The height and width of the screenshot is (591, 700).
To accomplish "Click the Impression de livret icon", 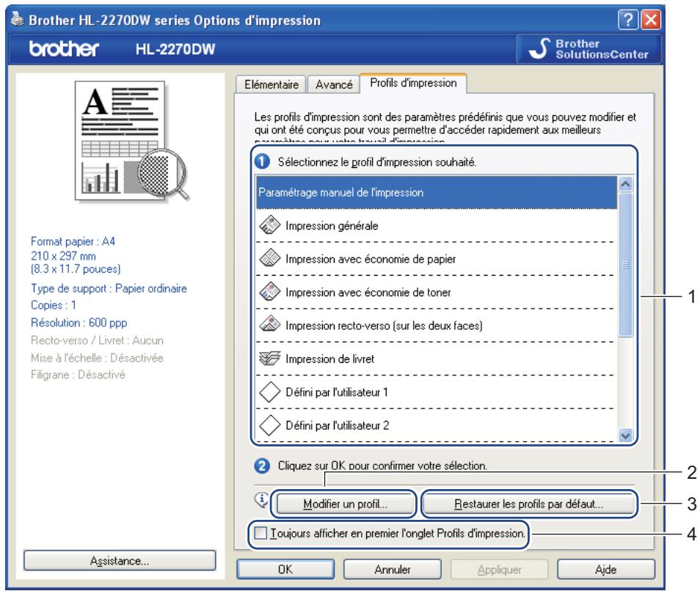I will coord(269,358).
